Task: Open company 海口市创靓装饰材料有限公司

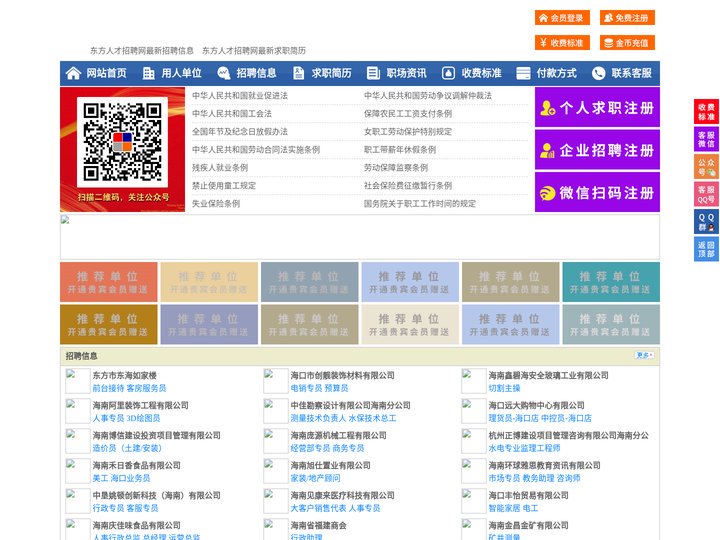Action: [342, 375]
